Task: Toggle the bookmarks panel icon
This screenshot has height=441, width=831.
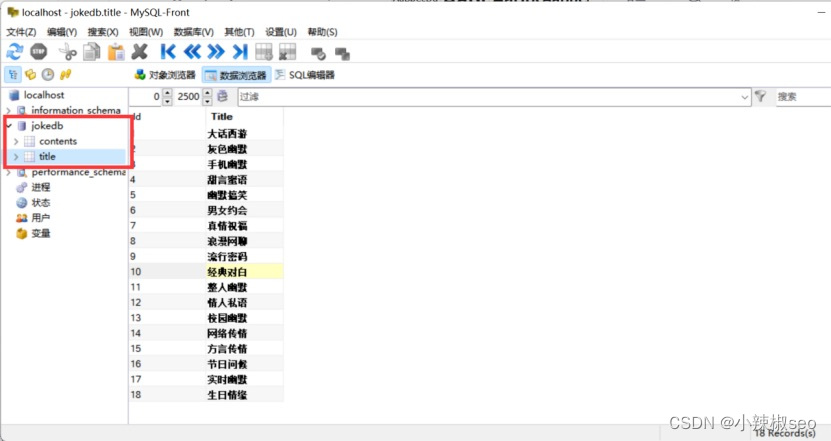Action: pyautogui.click(x=31, y=75)
